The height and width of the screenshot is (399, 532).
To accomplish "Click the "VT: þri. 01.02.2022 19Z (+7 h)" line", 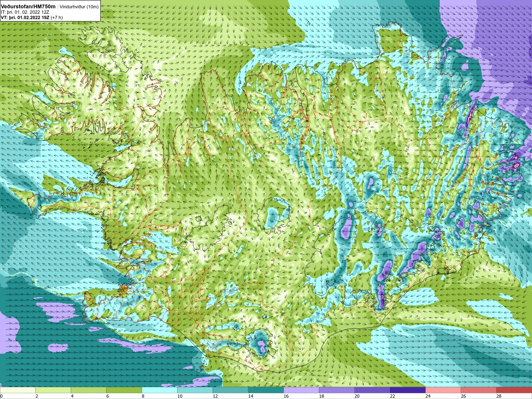I will click(32, 17).
